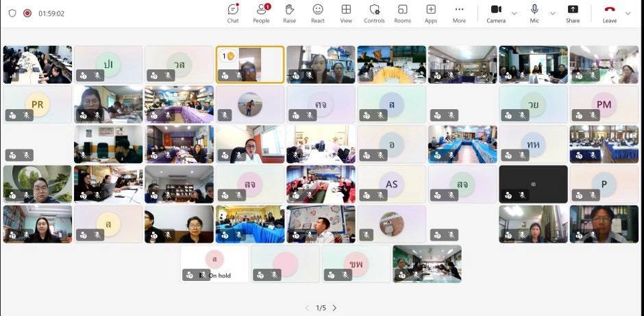The image size is (644, 316).
Task: Share your screen
Action: pyautogui.click(x=573, y=14)
